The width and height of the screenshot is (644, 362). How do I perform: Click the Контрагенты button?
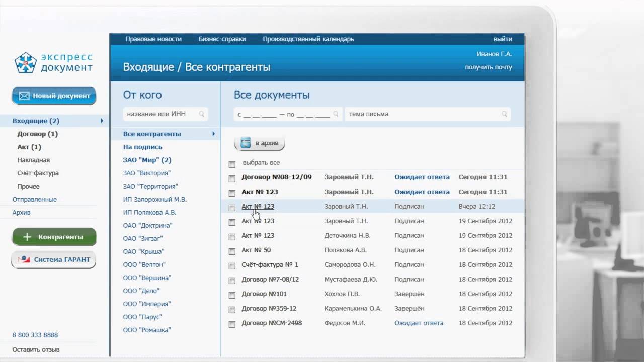point(54,237)
